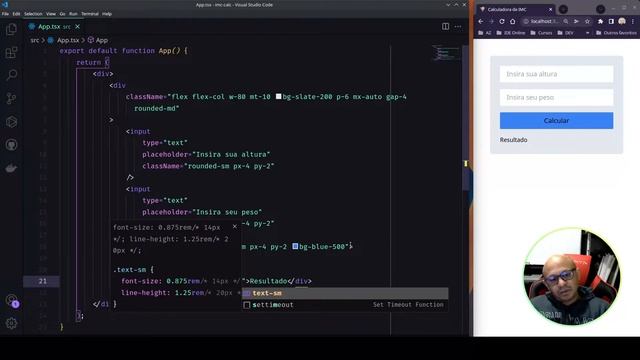Open the File menu
This screenshot has width=640, height=360.
[5, 14]
